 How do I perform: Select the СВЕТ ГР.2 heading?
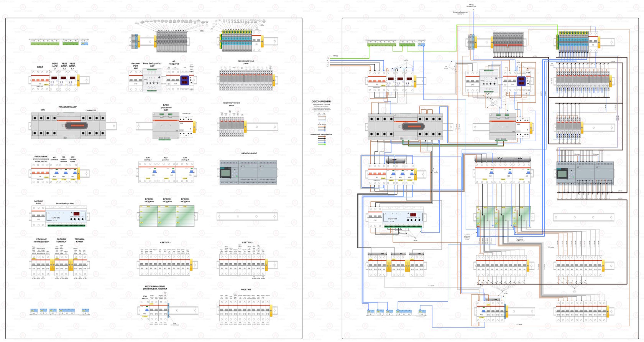click(247, 243)
